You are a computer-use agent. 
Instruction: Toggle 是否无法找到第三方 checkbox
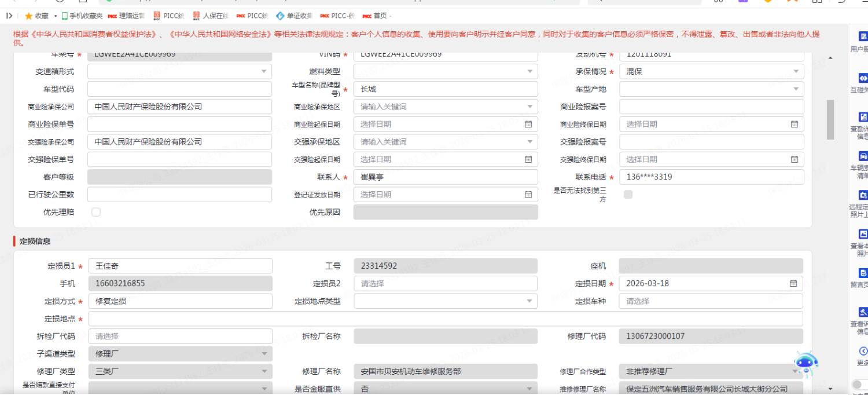(628, 195)
